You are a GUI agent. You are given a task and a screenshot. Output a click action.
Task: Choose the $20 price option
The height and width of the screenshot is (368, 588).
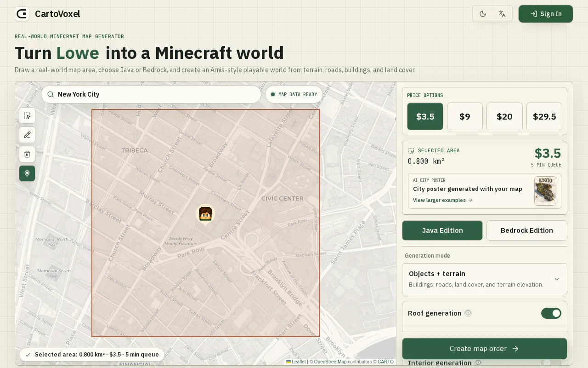(x=504, y=116)
